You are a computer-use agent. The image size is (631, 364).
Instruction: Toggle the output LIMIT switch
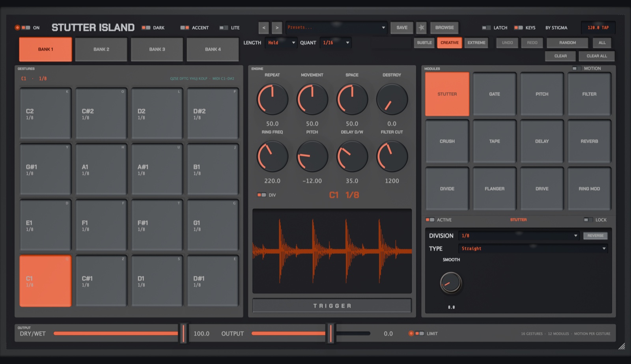pyautogui.click(x=420, y=334)
